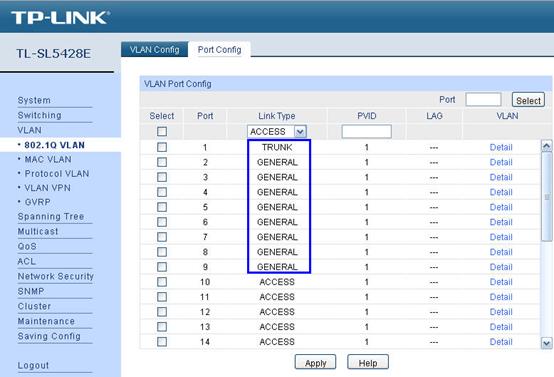
Task: Click the port list scrollbar thumb
Action: click(x=547, y=197)
